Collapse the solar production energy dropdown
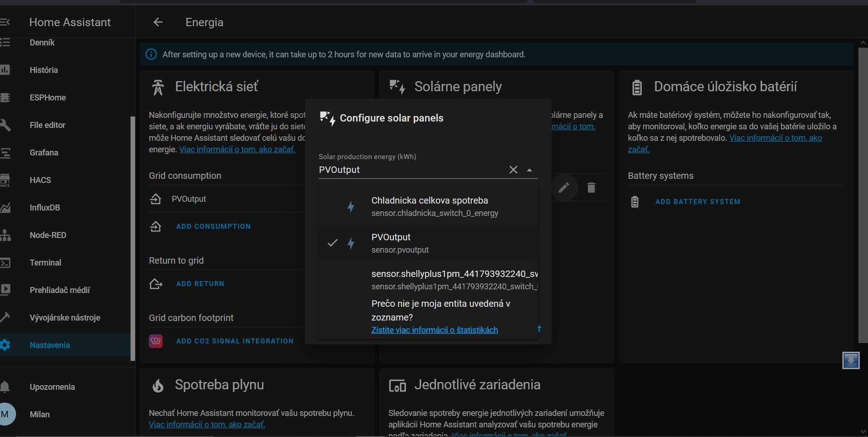 (530, 170)
